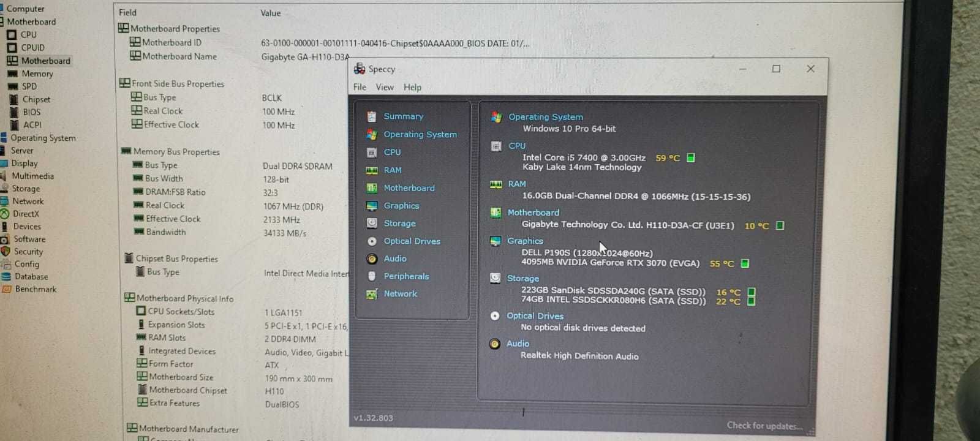Open the Motherboard icon in Speccy sidebar

[x=371, y=188]
